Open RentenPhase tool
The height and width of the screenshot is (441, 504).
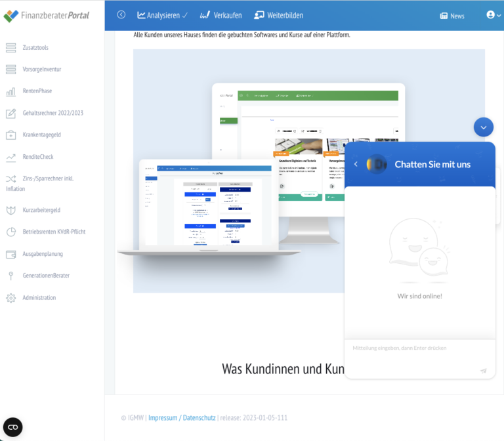tap(37, 91)
